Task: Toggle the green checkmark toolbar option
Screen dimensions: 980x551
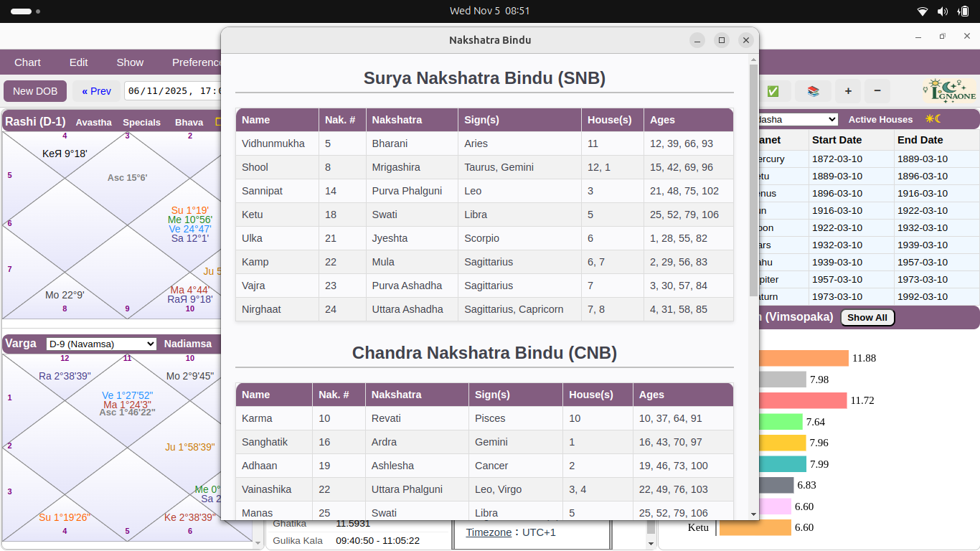Action: pos(773,92)
